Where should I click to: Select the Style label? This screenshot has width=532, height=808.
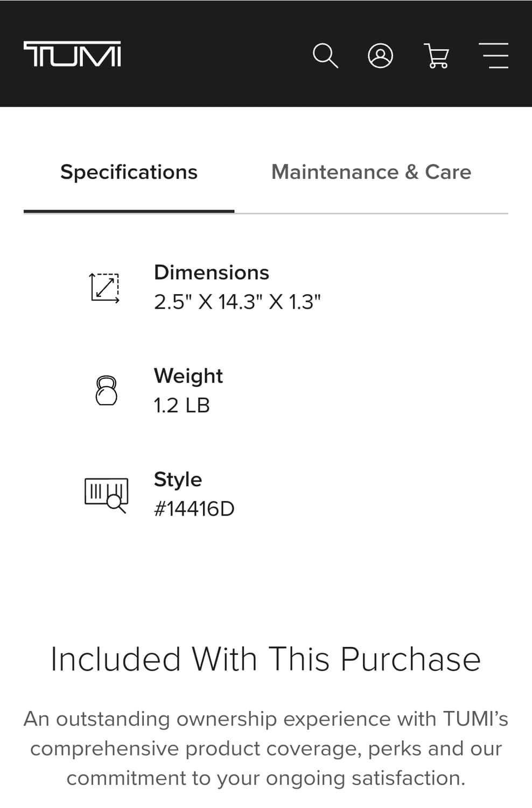(x=178, y=479)
